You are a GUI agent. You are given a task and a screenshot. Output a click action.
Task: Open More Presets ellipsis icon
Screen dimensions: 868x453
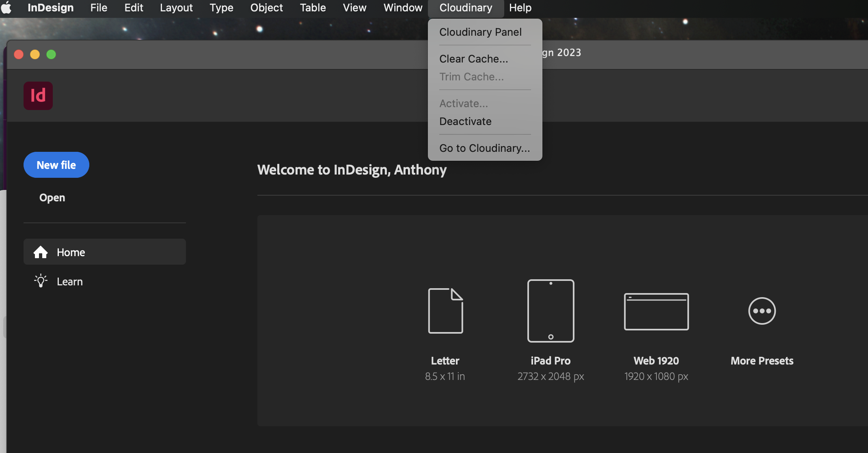click(762, 311)
